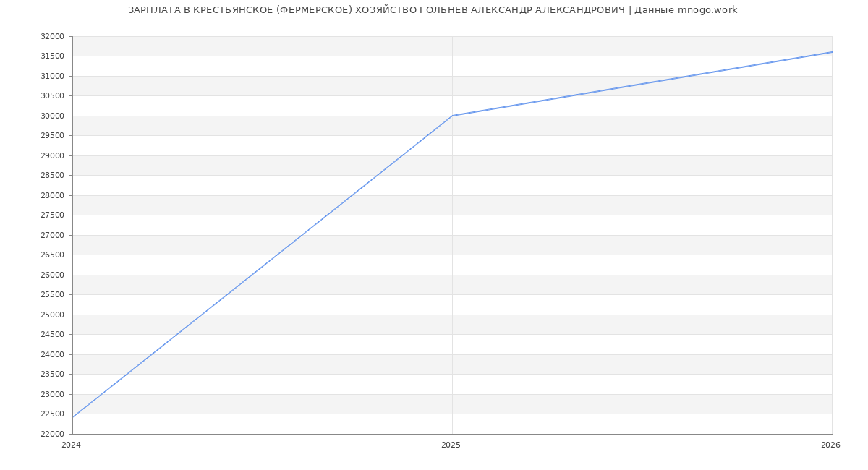The image size is (868, 470).
Task: Click the 22000 y-axis label
Action: (52, 434)
